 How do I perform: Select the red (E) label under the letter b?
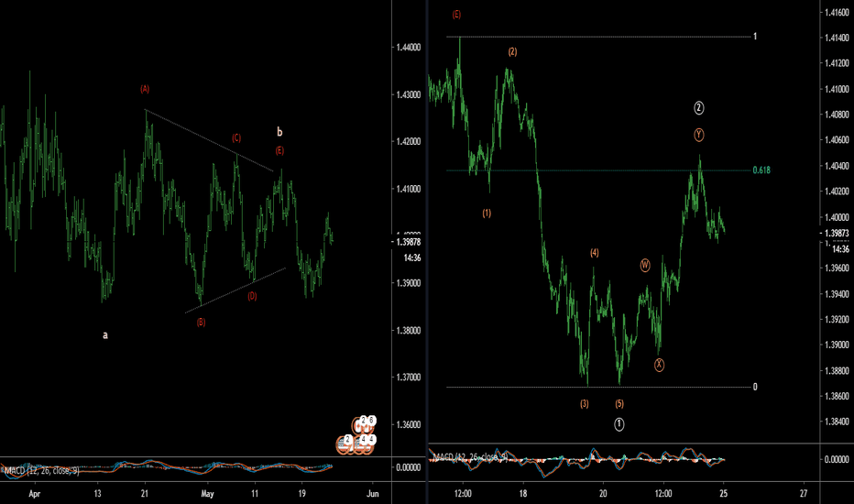pyautogui.click(x=279, y=150)
